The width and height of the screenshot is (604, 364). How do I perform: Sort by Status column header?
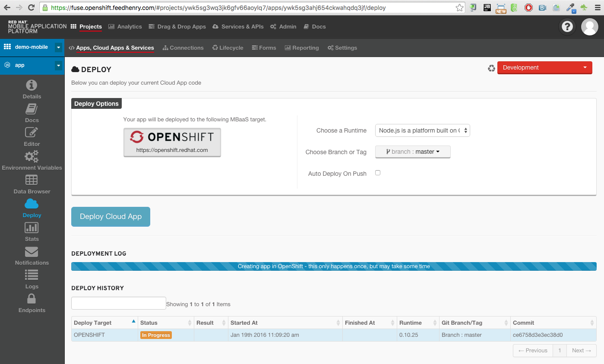[166, 323]
